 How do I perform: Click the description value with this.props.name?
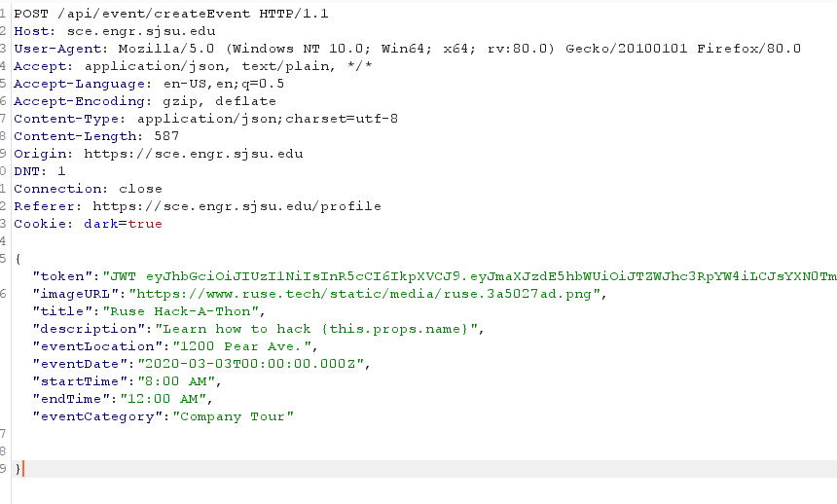(x=320, y=329)
